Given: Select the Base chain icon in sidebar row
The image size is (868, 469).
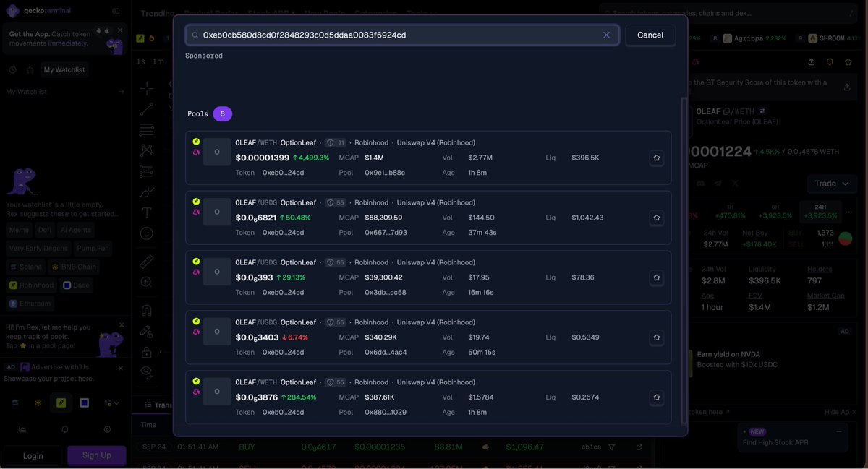Looking at the screenshot, I should tap(85, 403).
